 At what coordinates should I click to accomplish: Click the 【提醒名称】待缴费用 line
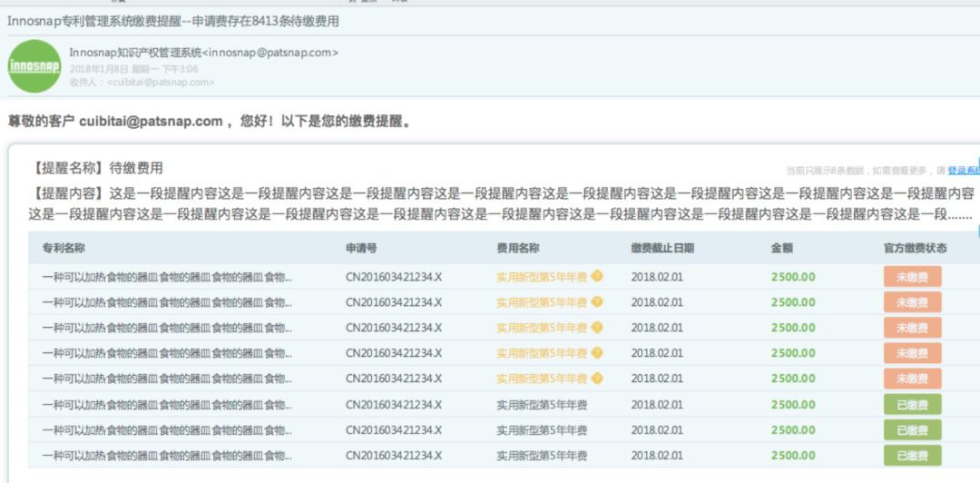[98, 168]
